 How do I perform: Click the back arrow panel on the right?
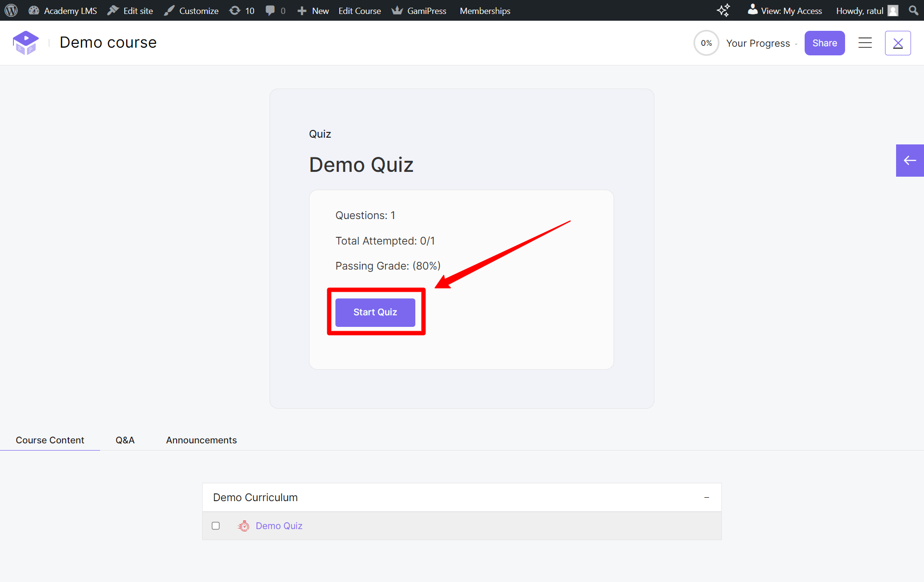pos(910,160)
